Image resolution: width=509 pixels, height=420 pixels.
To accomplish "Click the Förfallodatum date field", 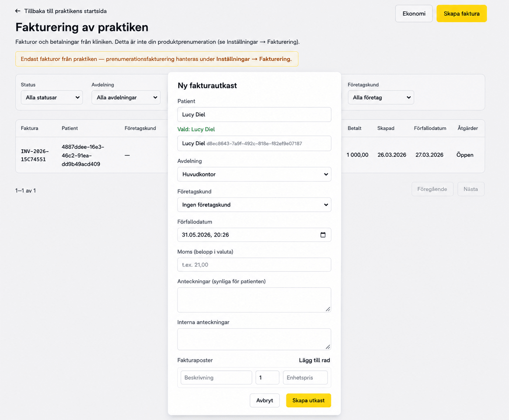I will 254,235.
